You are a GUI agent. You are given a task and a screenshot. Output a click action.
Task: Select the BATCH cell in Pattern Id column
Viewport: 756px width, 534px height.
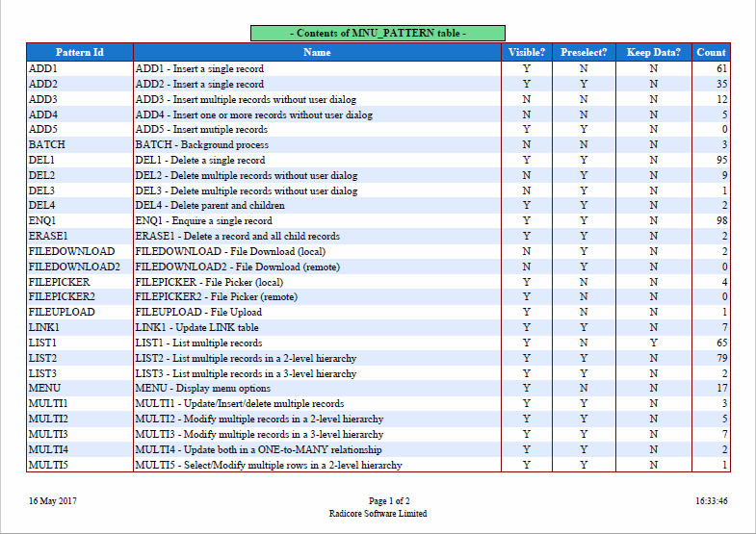[x=47, y=145]
